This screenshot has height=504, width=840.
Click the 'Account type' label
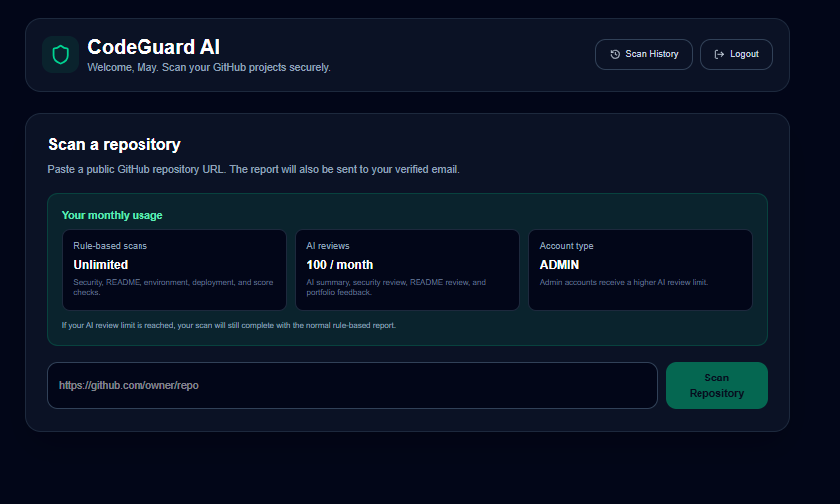click(x=566, y=246)
